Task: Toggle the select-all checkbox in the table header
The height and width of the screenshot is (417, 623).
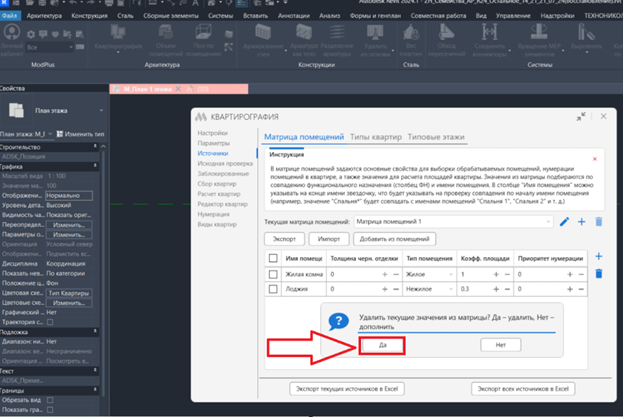Action: [x=273, y=258]
